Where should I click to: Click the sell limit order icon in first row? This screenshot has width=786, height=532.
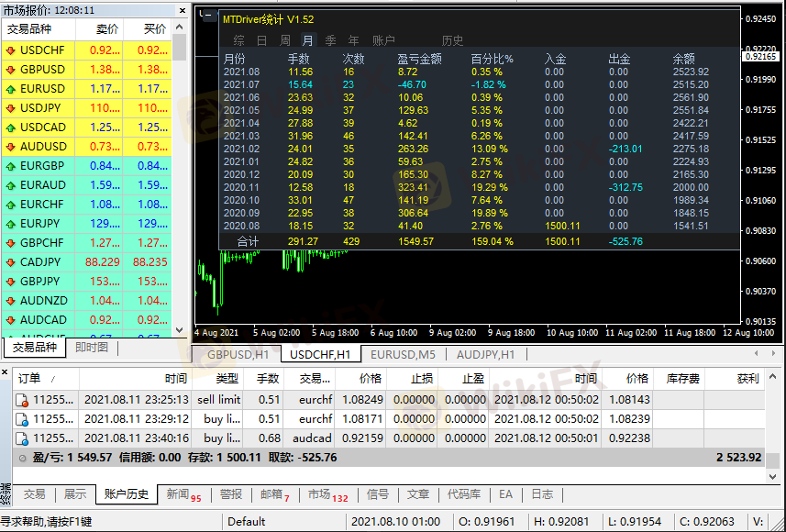point(21,400)
